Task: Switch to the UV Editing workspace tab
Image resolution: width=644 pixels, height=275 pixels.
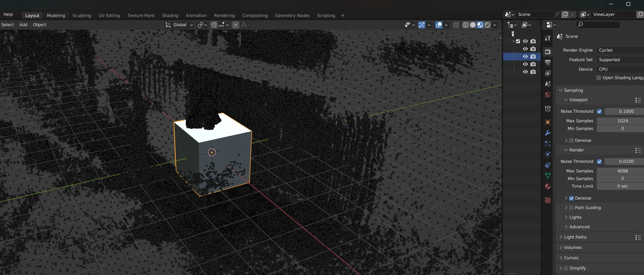Action: pyautogui.click(x=109, y=15)
